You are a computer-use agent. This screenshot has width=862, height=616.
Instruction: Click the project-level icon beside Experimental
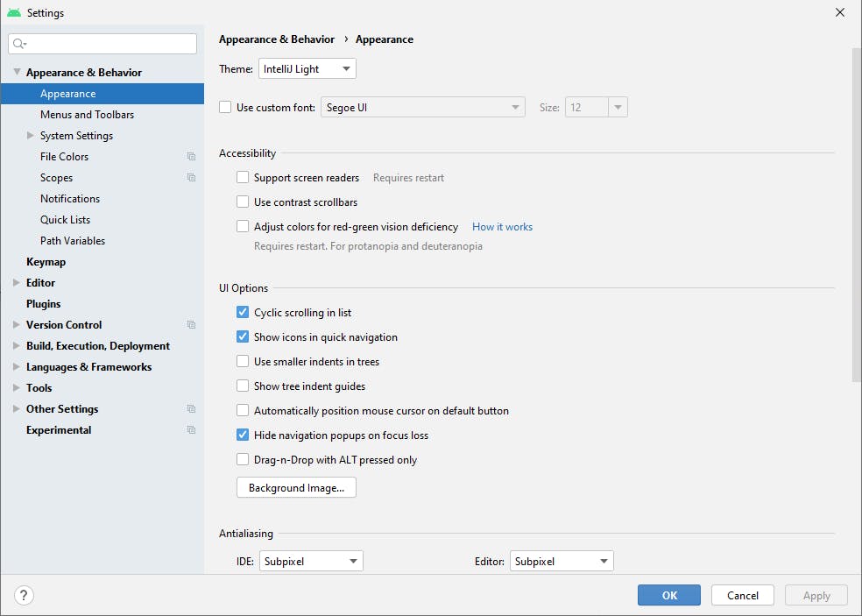click(x=191, y=430)
